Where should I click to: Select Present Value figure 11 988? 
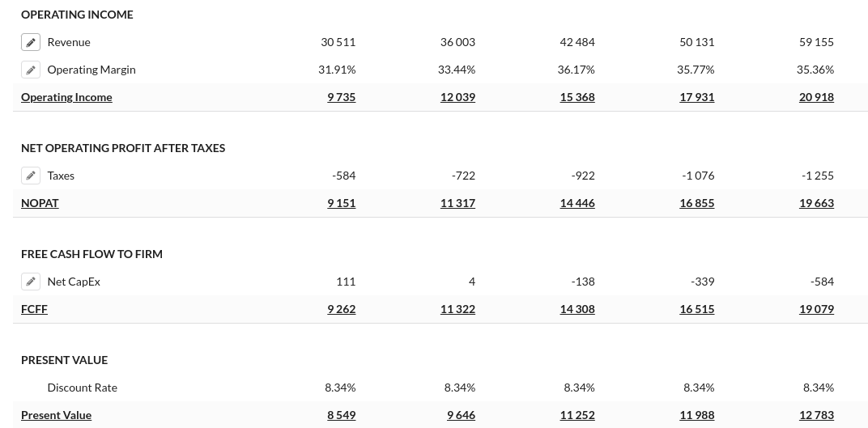pos(697,415)
